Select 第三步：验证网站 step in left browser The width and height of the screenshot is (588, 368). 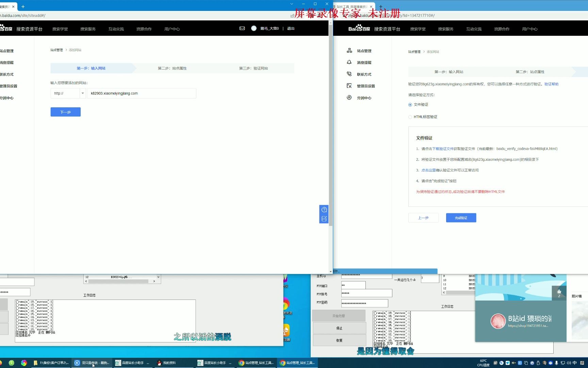pos(254,68)
